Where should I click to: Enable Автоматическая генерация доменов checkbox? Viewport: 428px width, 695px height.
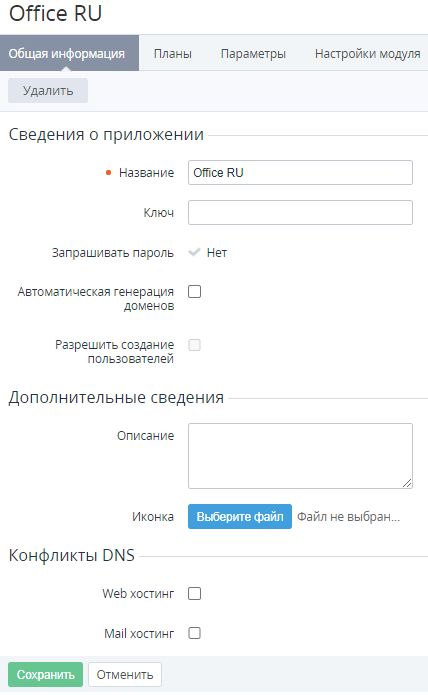pyautogui.click(x=195, y=292)
